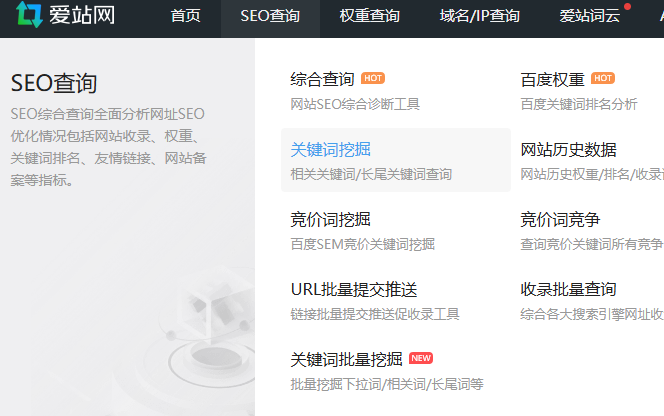Screen dimensions: 664x416
Task: Click the red notification dot on 爱站词云
Action: (627, 7)
